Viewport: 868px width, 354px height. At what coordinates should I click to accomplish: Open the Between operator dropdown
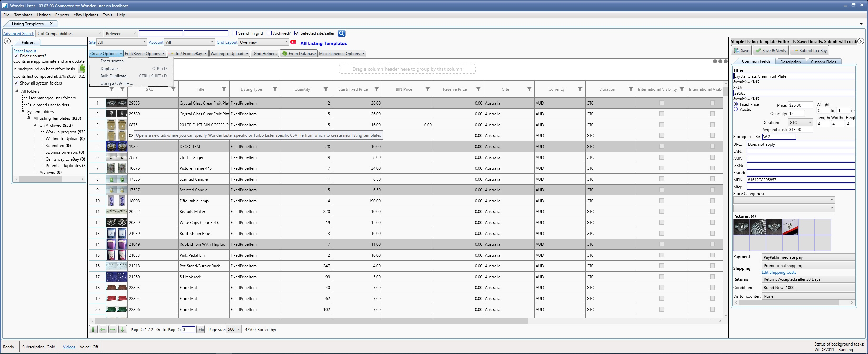[x=121, y=33]
